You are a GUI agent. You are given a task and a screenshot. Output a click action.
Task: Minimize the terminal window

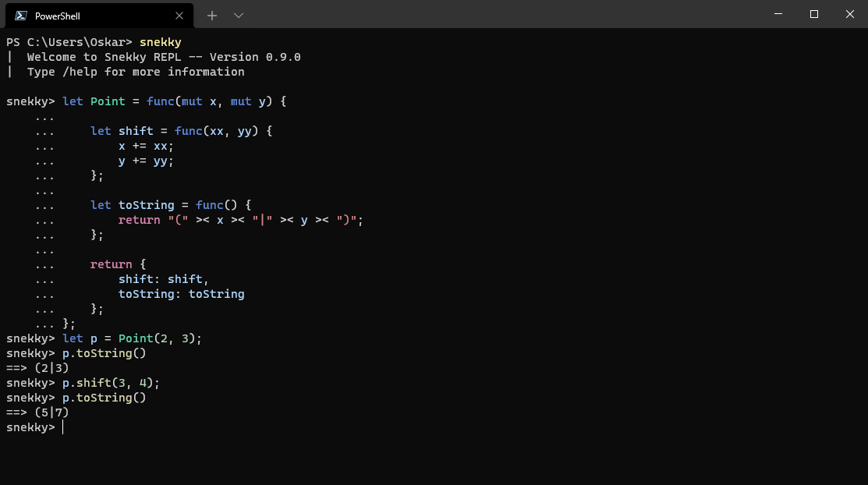[x=778, y=14]
